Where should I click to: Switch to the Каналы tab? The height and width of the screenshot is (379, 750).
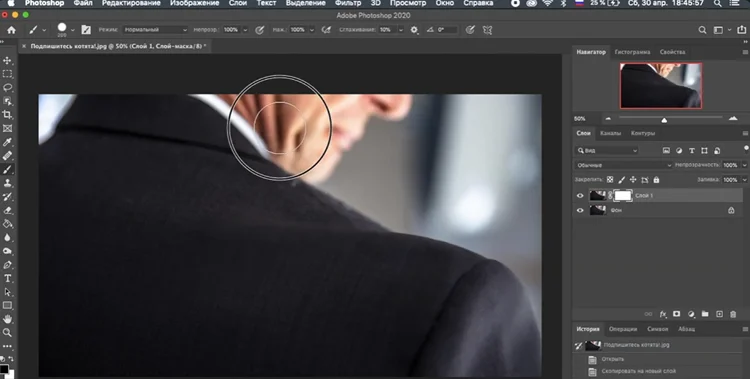[610, 134]
